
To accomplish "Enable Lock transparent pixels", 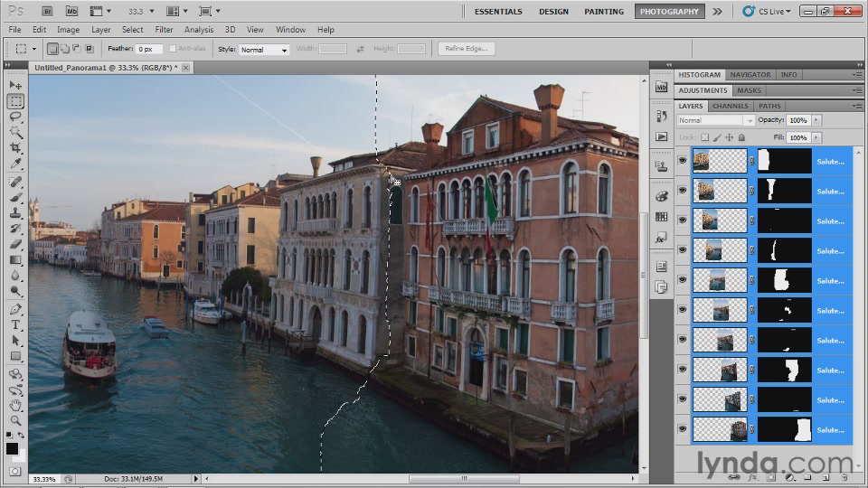I will click(704, 137).
